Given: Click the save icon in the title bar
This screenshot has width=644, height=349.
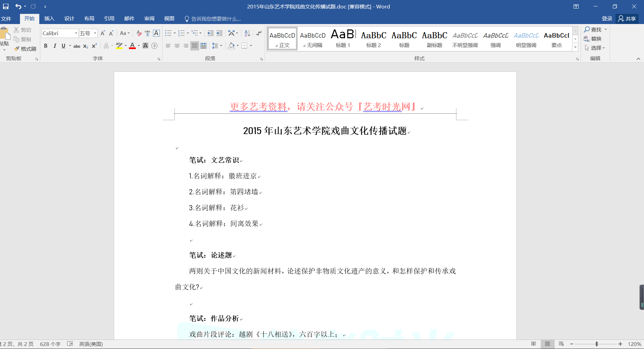Looking at the screenshot, I should 6,6.
